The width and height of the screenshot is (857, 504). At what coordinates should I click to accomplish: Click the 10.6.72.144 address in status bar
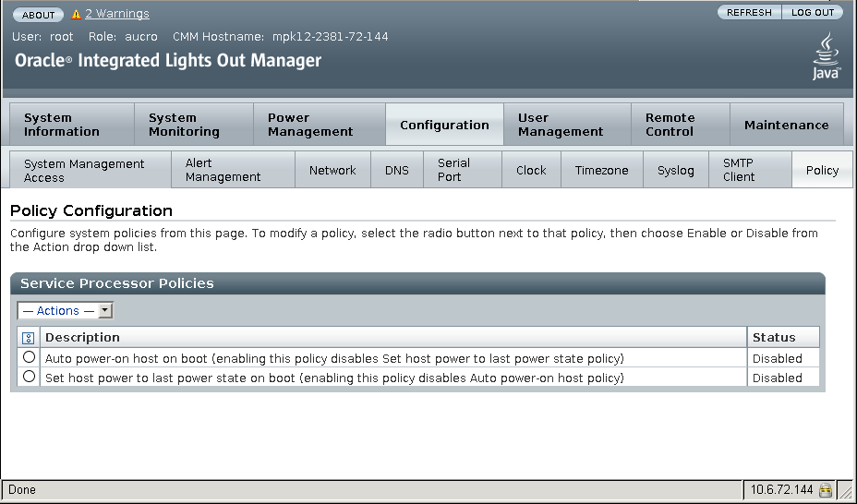coord(781,490)
